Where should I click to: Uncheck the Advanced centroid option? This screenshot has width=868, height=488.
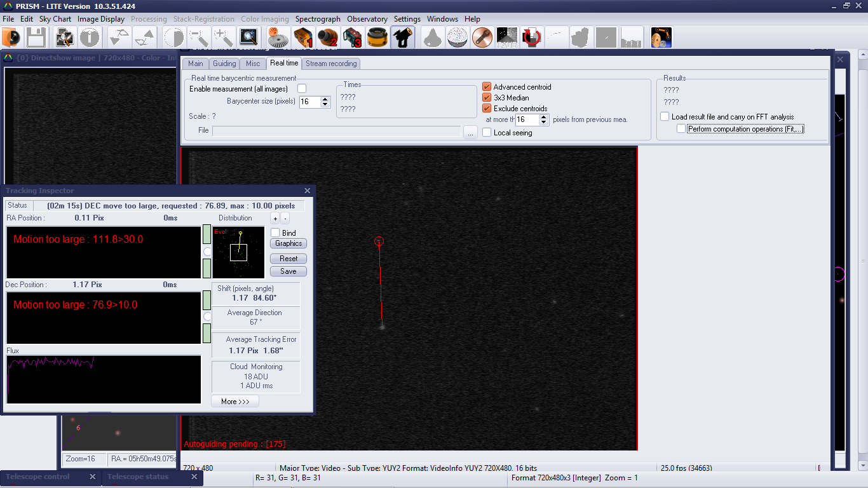[x=487, y=86]
